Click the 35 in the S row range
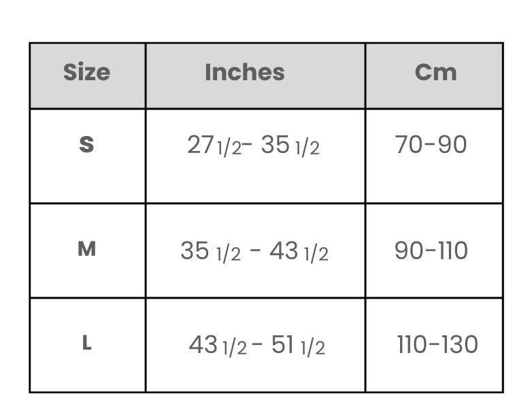Image resolution: width=532 pixels, height=419 pixels. point(275,144)
